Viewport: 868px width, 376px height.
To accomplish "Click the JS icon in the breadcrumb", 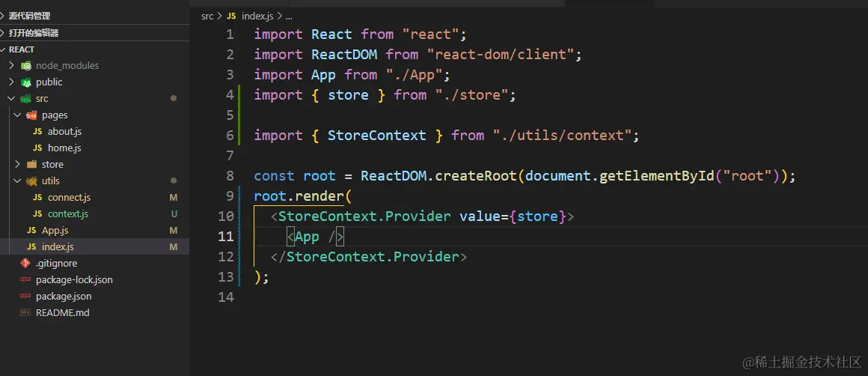I will tap(231, 16).
